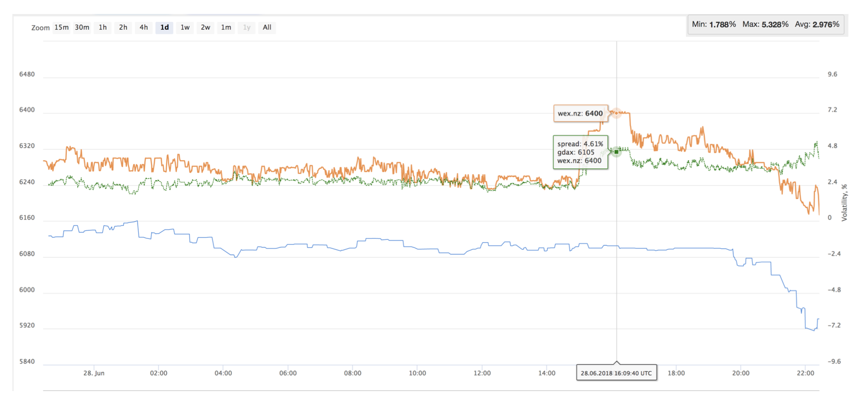Click the active 1d zoom button

click(x=164, y=27)
